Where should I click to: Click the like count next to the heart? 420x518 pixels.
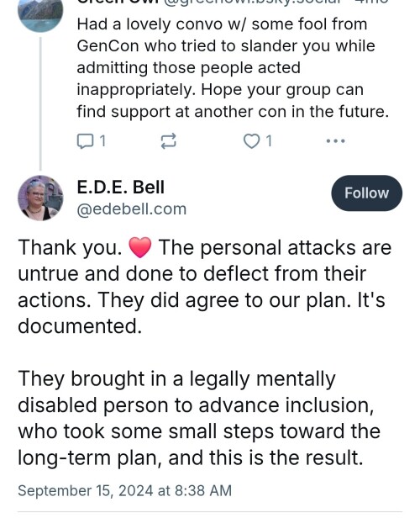click(270, 141)
